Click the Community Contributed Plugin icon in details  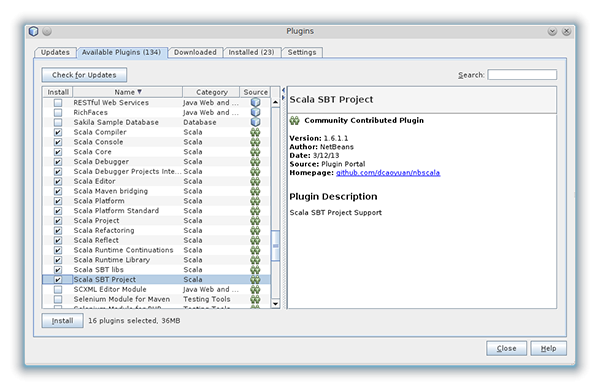pyautogui.click(x=295, y=121)
